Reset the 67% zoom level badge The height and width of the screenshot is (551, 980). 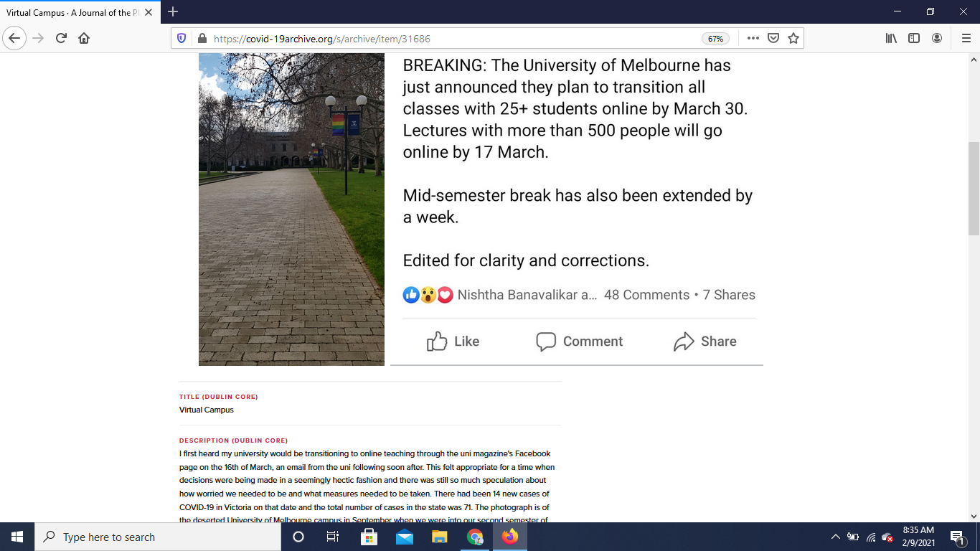pos(715,39)
